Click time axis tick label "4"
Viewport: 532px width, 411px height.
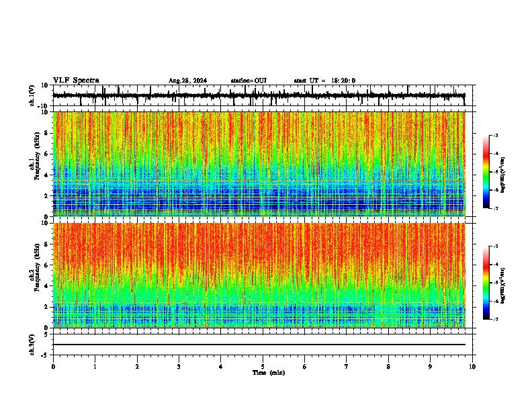[x=221, y=367]
